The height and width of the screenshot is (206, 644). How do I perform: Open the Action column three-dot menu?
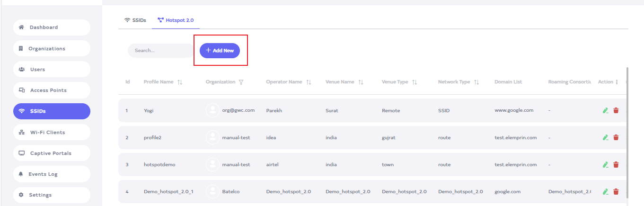point(617,82)
